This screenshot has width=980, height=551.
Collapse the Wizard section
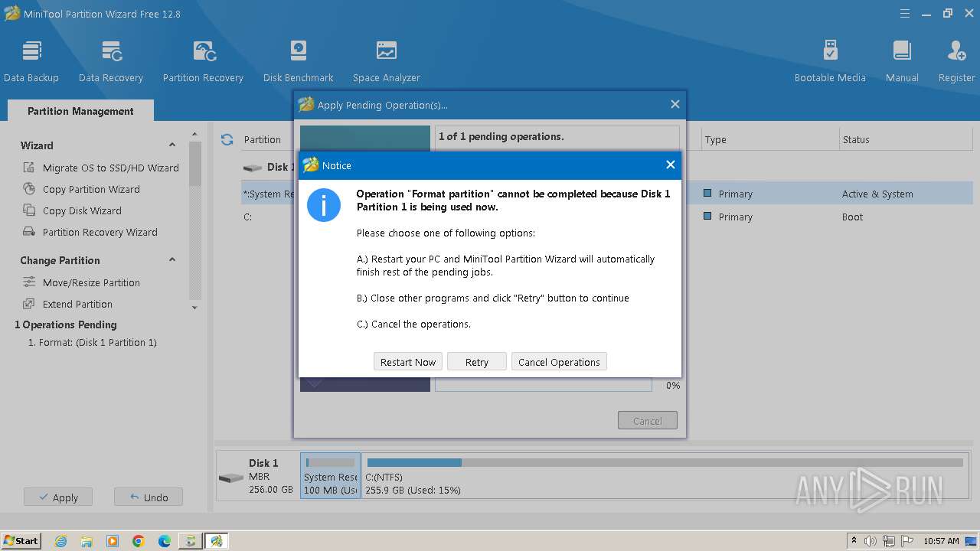(x=172, y=145)
